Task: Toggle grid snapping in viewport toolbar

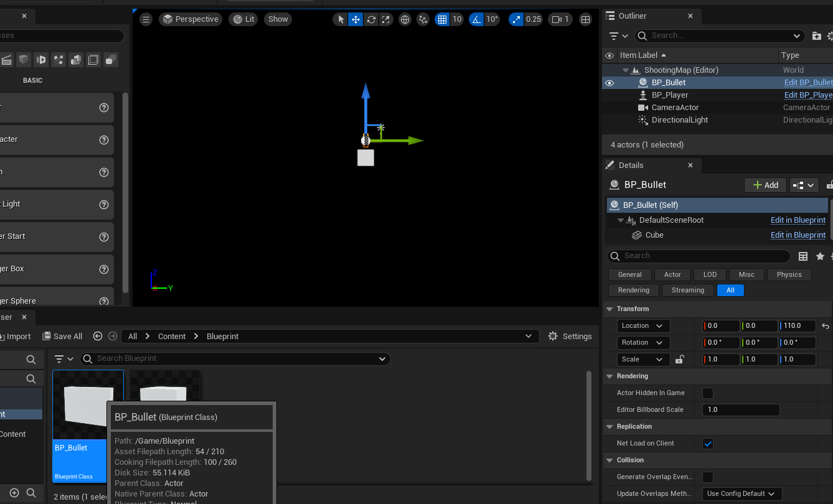Action: click(x=442, y=19)
